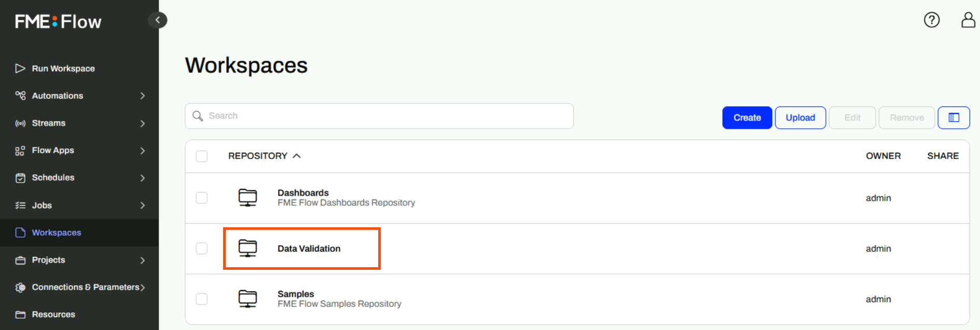Click the blue Create button
The image size is (980, 330).
click(x=747, y=118)
